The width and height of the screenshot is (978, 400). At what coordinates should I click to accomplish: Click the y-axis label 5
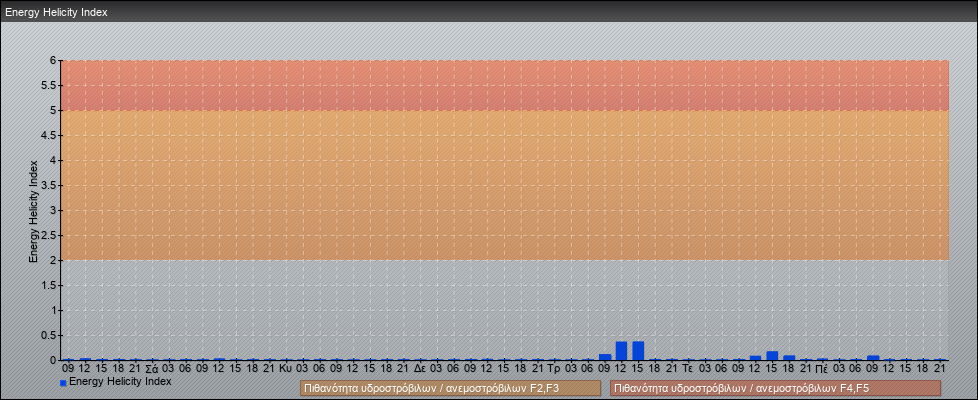54,110
